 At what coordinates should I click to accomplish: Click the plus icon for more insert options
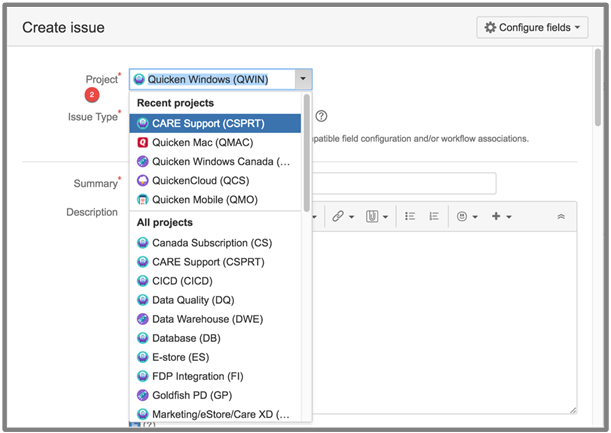pos(501,216)
